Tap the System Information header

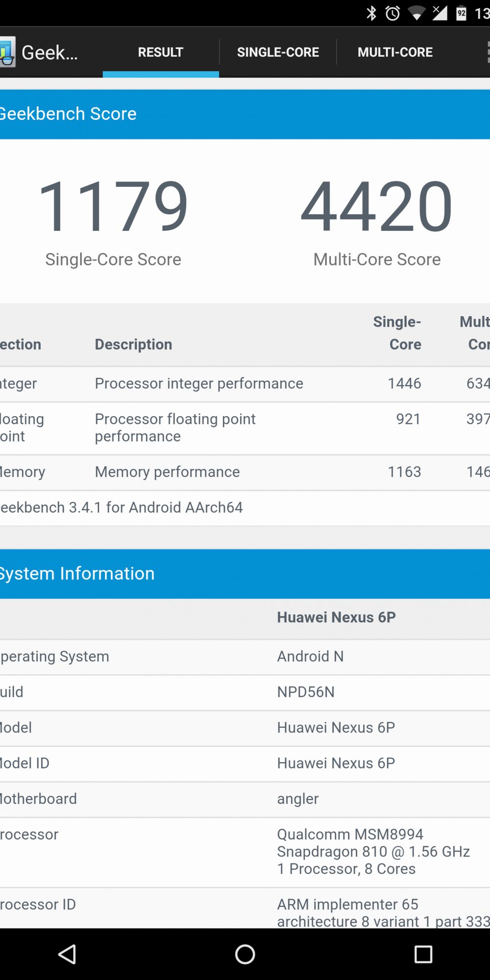coord(245,573)
